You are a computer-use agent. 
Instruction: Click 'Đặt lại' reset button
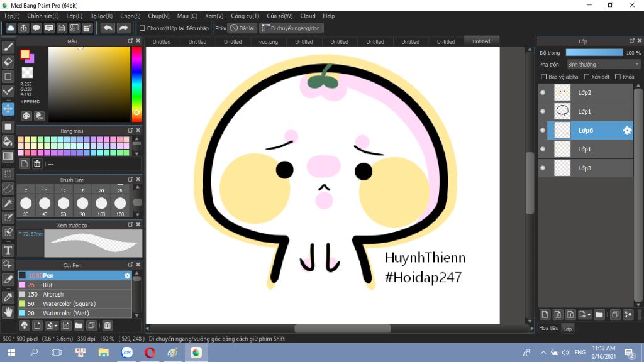(243, 28)
